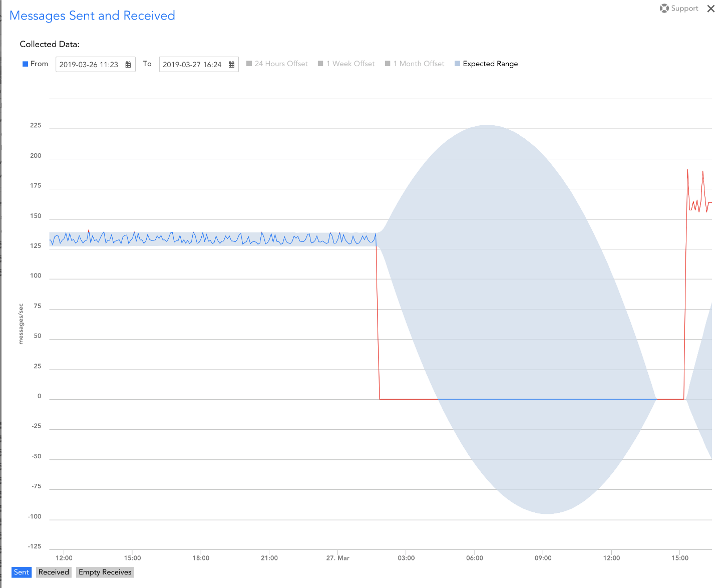Switch to the Empty Receives tab
Image resolution: width=720 pixels, height=588 pixels.
click(x=105, y=572)
